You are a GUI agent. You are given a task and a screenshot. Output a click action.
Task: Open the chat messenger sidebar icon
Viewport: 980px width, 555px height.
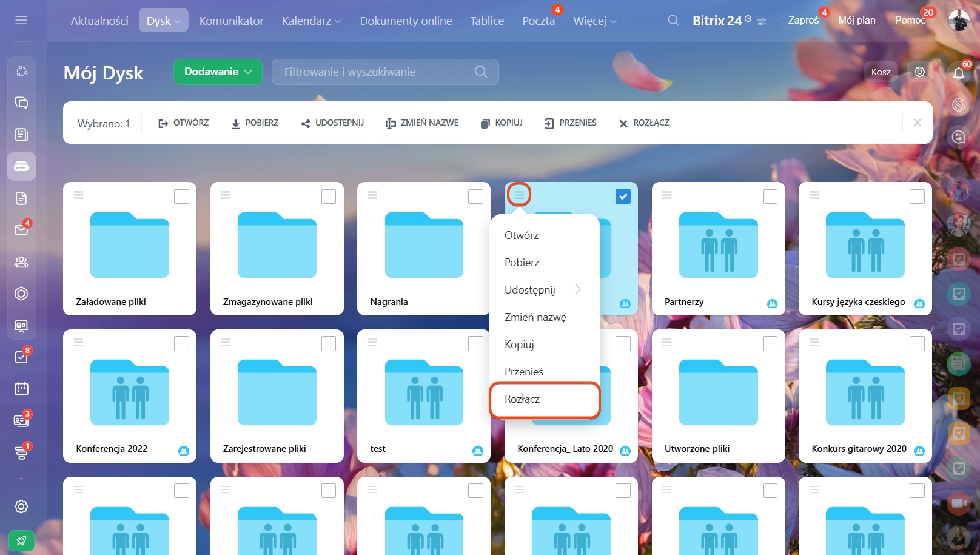pos(21,103)
